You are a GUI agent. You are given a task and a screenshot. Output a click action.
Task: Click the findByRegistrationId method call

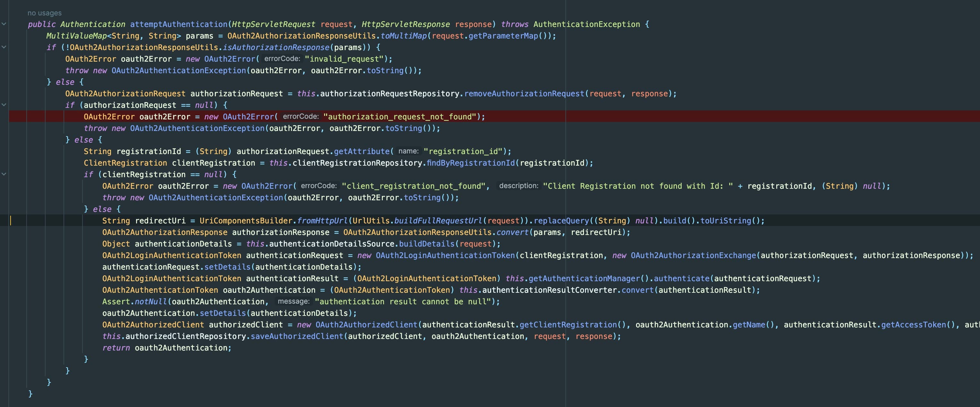pyautogui.click(x=471, y=163)
